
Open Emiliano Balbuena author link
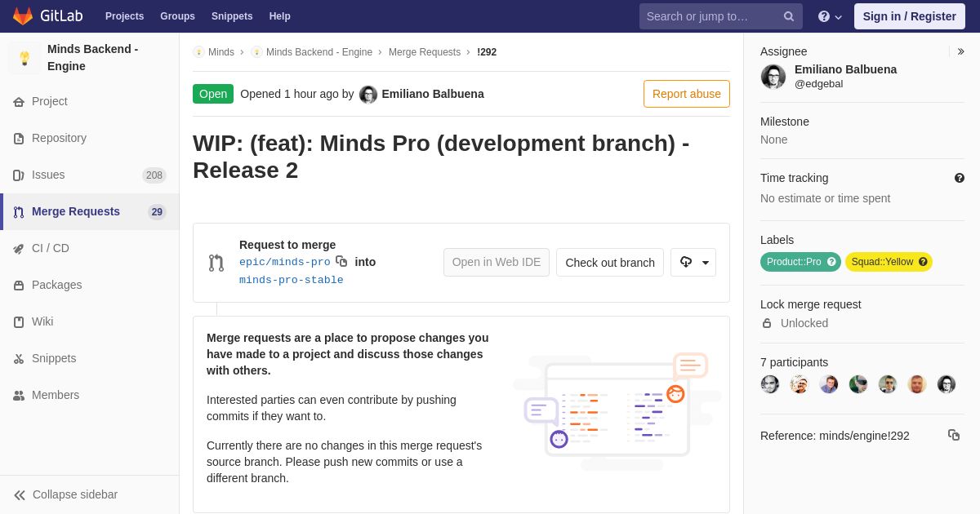coord(433,94)
